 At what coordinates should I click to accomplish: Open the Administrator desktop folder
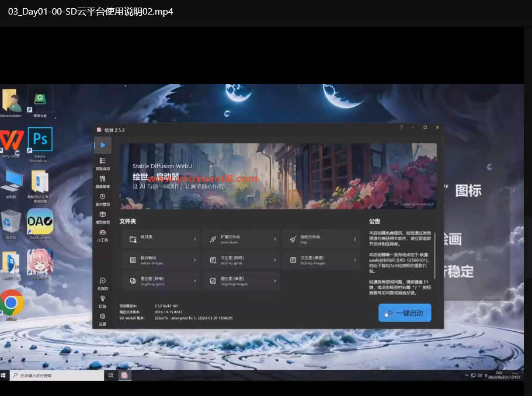click(x=11, y=103)
